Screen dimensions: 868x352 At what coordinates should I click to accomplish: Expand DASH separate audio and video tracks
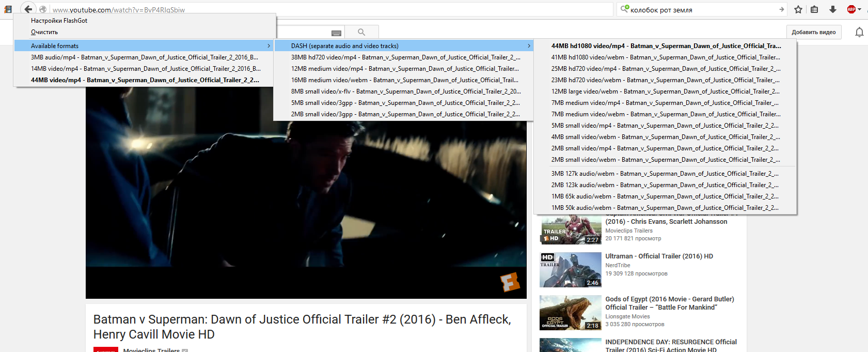(x=404, y=46)
